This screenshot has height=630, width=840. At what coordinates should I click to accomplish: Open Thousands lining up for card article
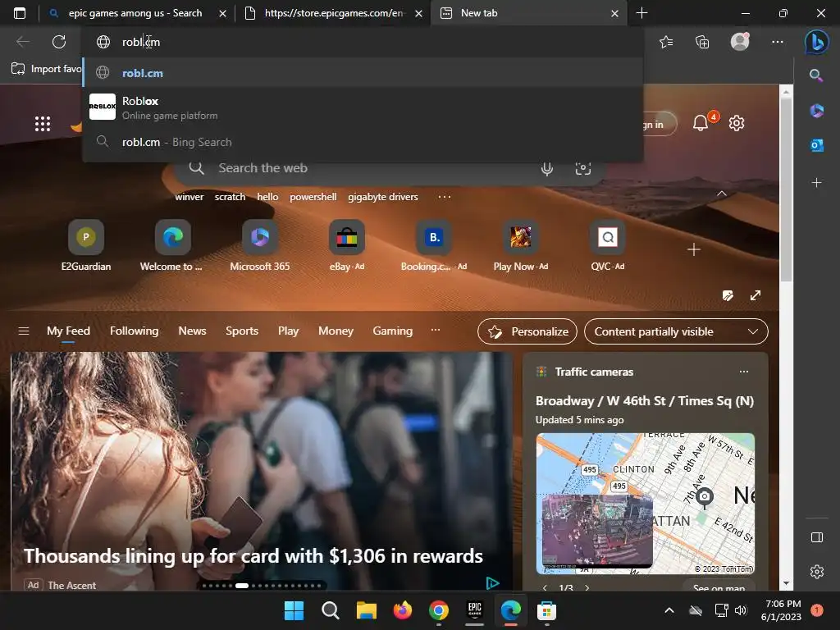(x=253, y=556)
